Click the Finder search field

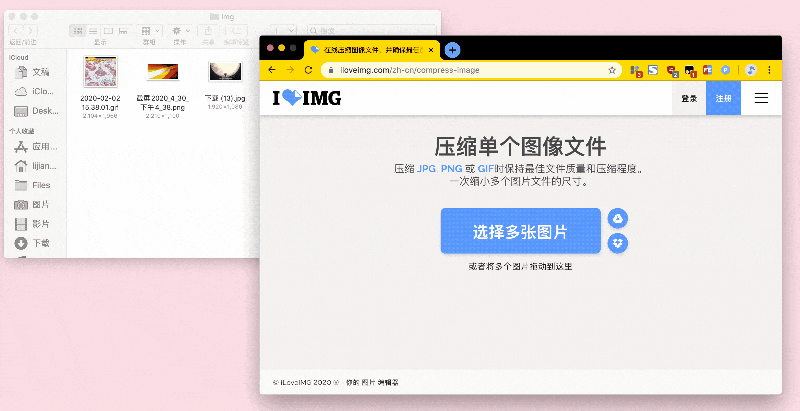pyautogui.click(x=371, y=31)
